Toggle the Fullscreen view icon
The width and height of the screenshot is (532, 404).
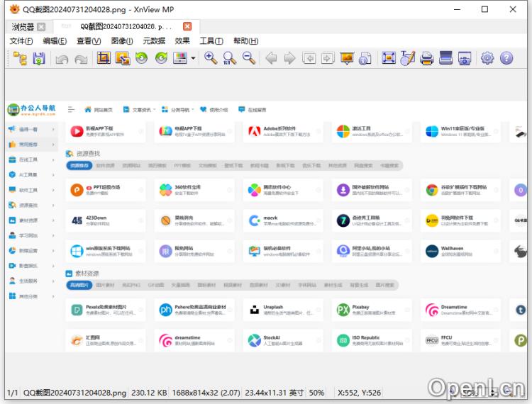point(389,59)
